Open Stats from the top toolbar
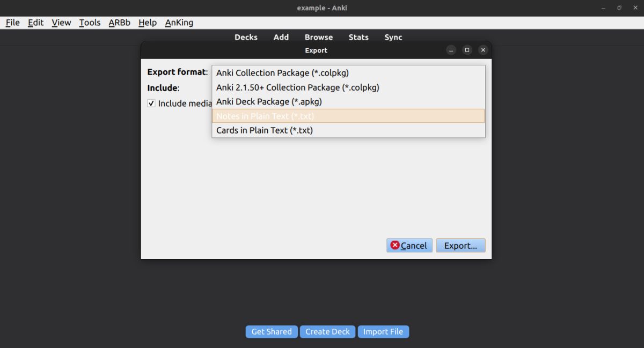The width and height of the screenshot is (644, 348). (358, 37)
